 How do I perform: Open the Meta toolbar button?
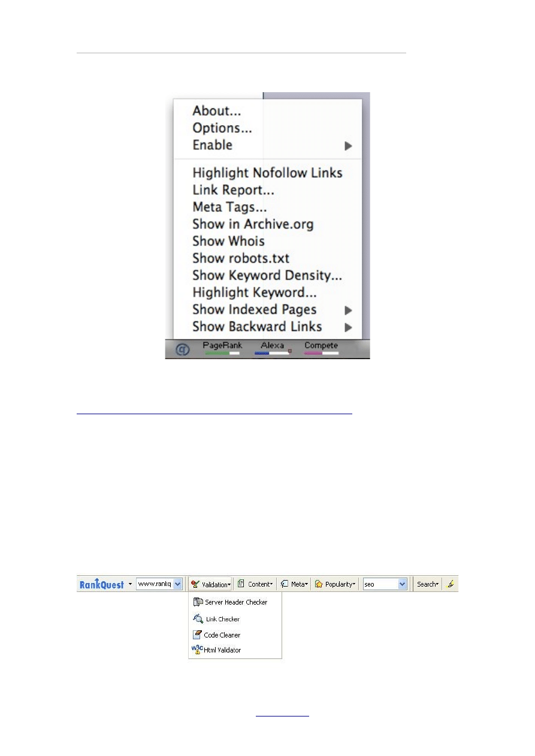point(294,584)
